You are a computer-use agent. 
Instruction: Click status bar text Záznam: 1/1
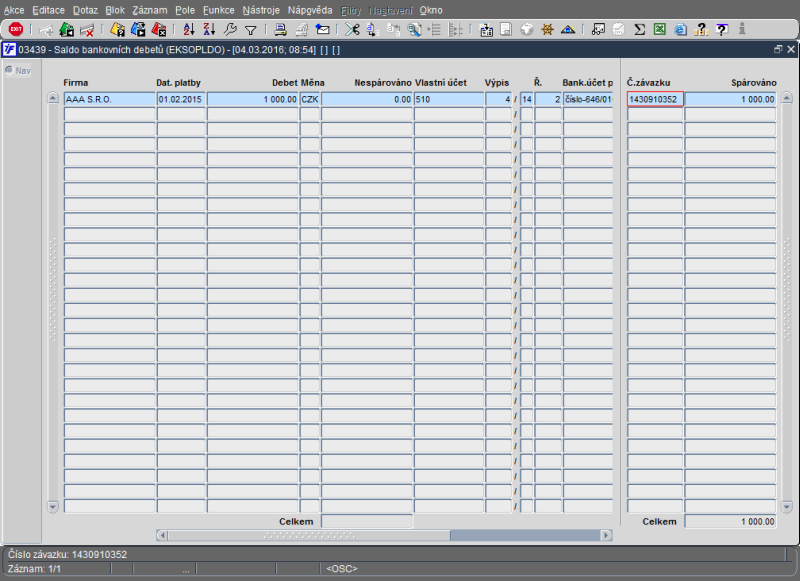(x=34, y=569)
